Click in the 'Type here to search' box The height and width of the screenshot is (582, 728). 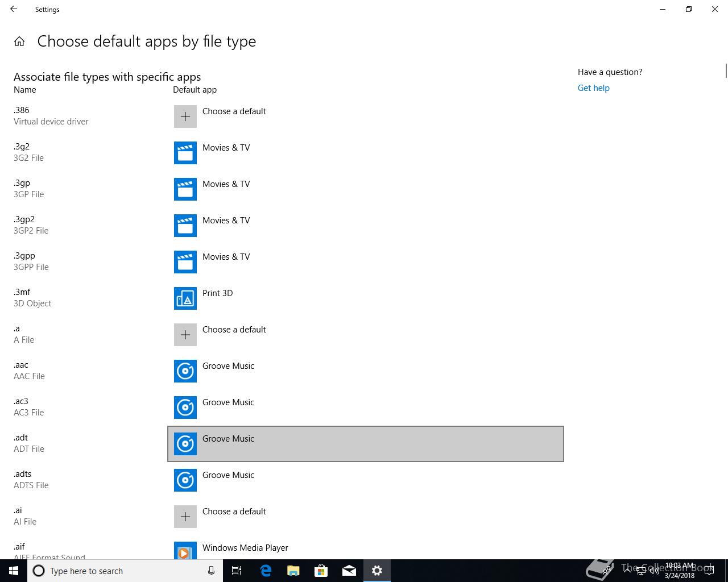(125, 571)
